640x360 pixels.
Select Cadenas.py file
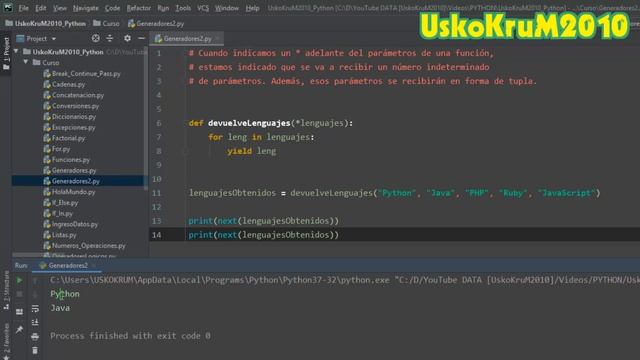(x=64, y=84)
